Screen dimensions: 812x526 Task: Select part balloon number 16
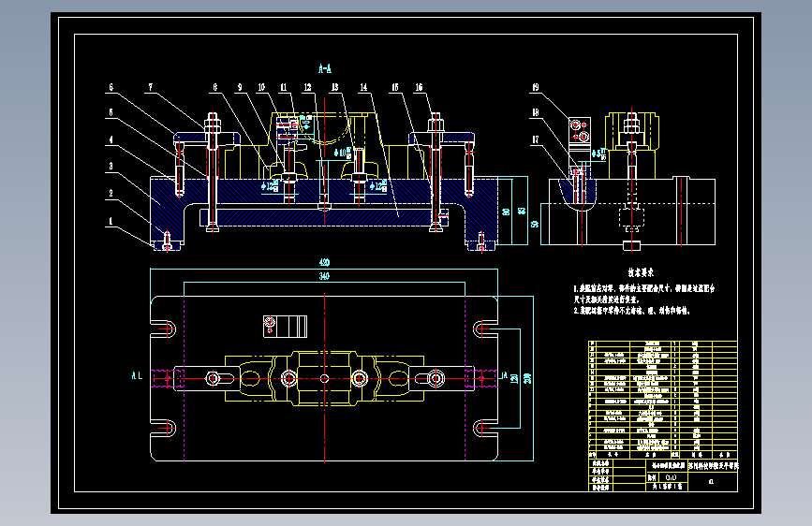pyautogui.click(x=419, y=87)
